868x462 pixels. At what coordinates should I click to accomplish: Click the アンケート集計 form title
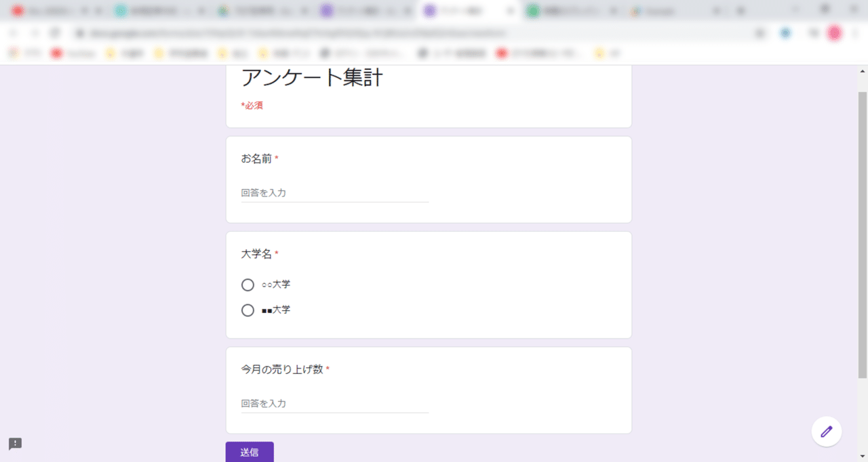click(312, 79)
